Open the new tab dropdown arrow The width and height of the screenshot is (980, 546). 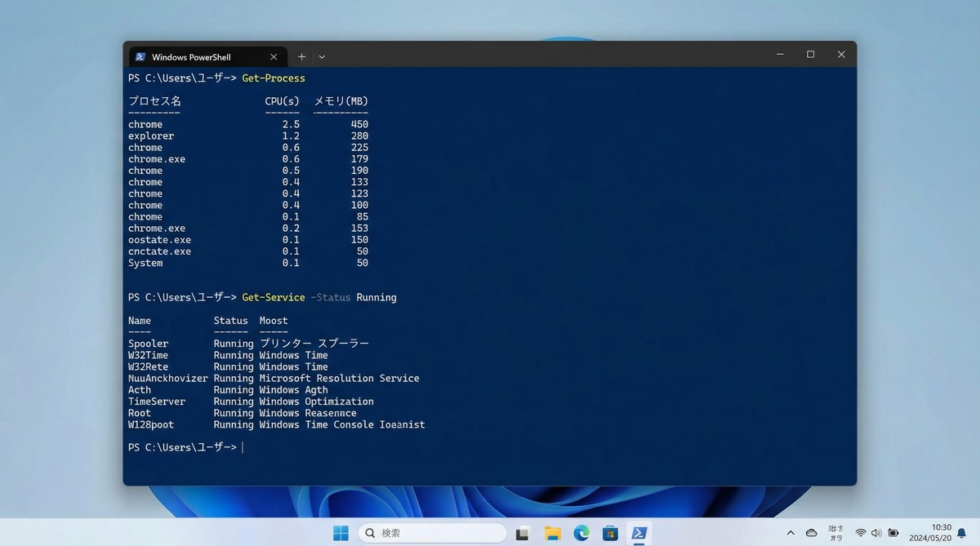pyautogui.click(x=322, y=56)
